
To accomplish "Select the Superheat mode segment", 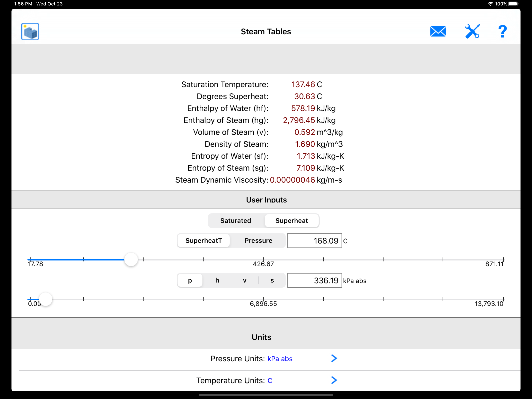I will coord(292,220).
